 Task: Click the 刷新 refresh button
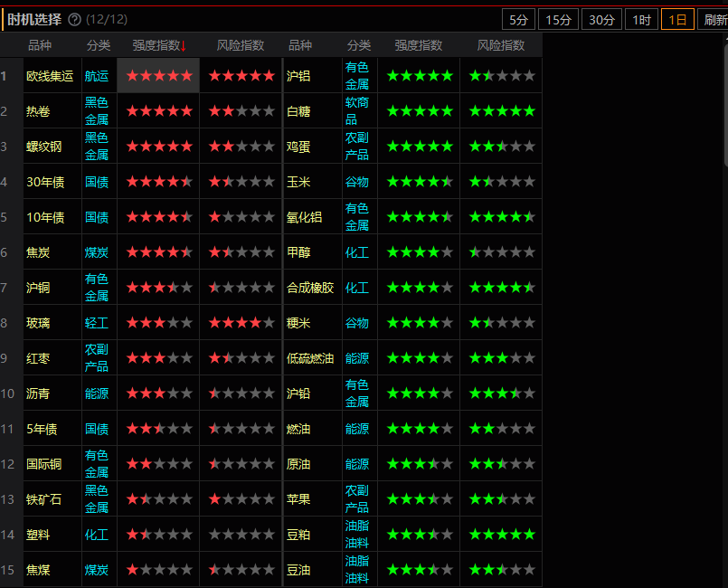[715, 20]
